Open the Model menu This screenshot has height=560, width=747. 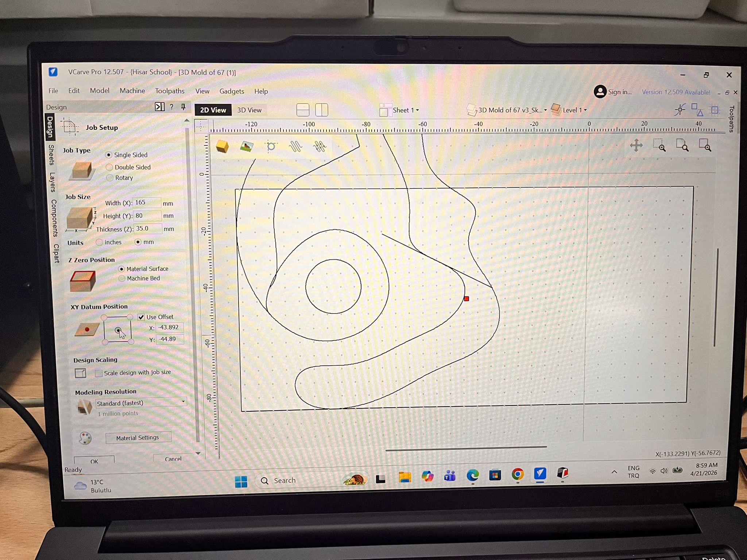(x=100, y=91)
